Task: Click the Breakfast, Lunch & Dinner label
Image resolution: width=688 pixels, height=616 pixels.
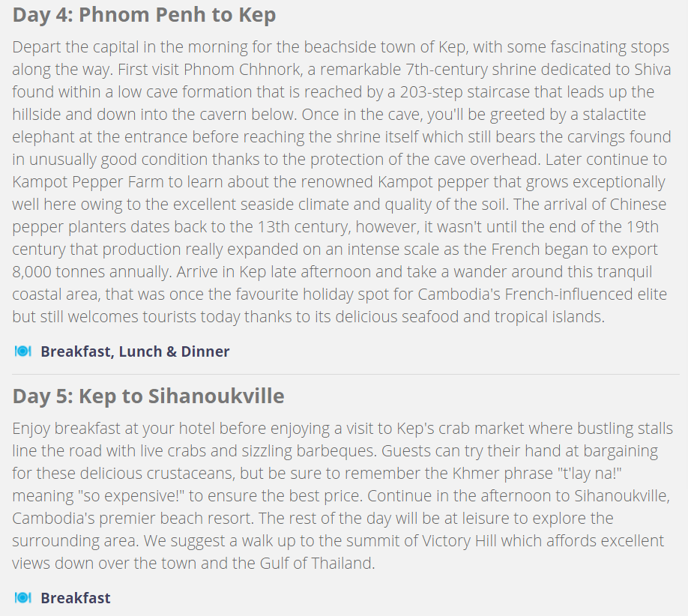Action: (x=135, y=351)
